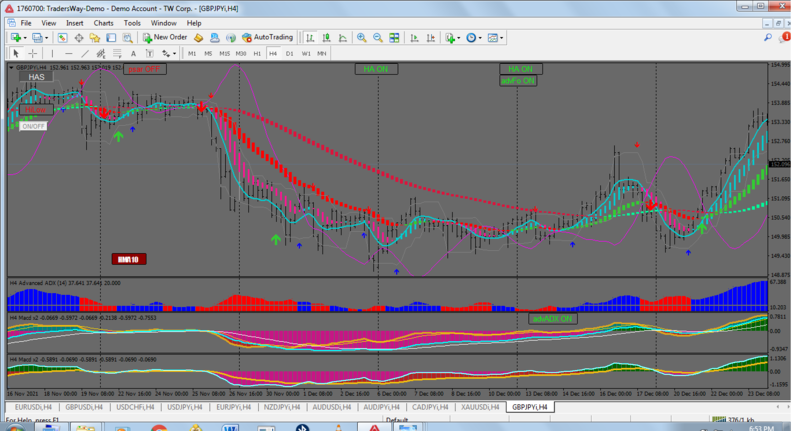Image resolution: width=800 pixels, height=431 pixels.
Task: Click the zoom out magnifier icon
Action: coord(377,37)
